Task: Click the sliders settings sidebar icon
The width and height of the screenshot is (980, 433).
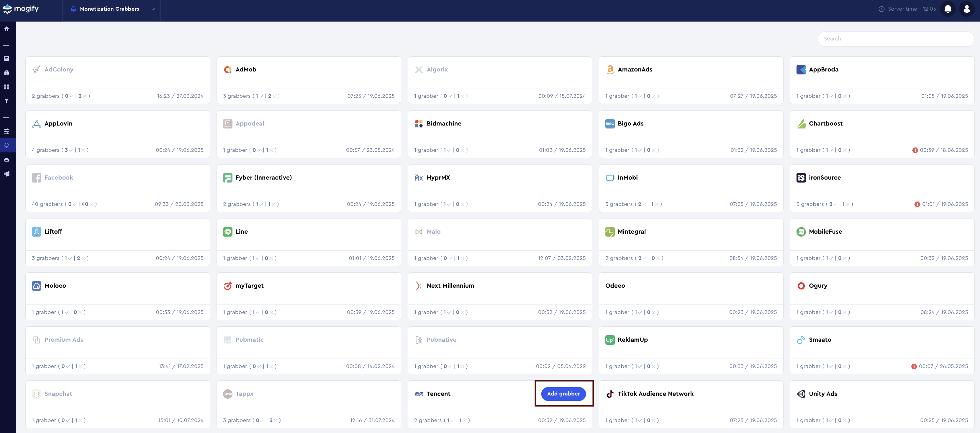Action: pos(6,131)
